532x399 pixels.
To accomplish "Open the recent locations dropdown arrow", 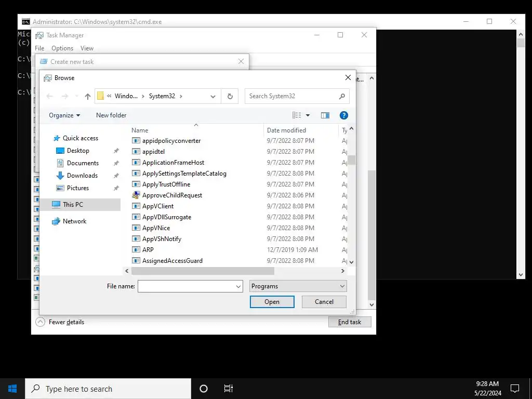I will (77, 96).
